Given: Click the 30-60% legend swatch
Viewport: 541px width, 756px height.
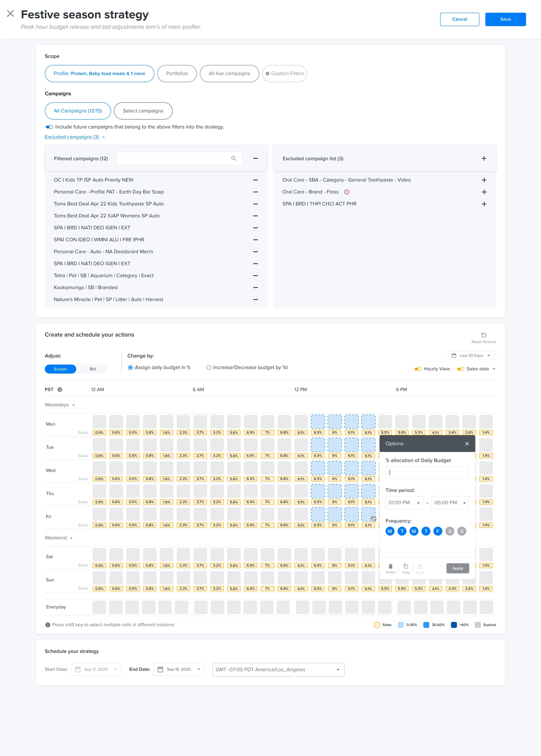Looking at the screenshot, I should pyautogui.click(x=426, y=625).
